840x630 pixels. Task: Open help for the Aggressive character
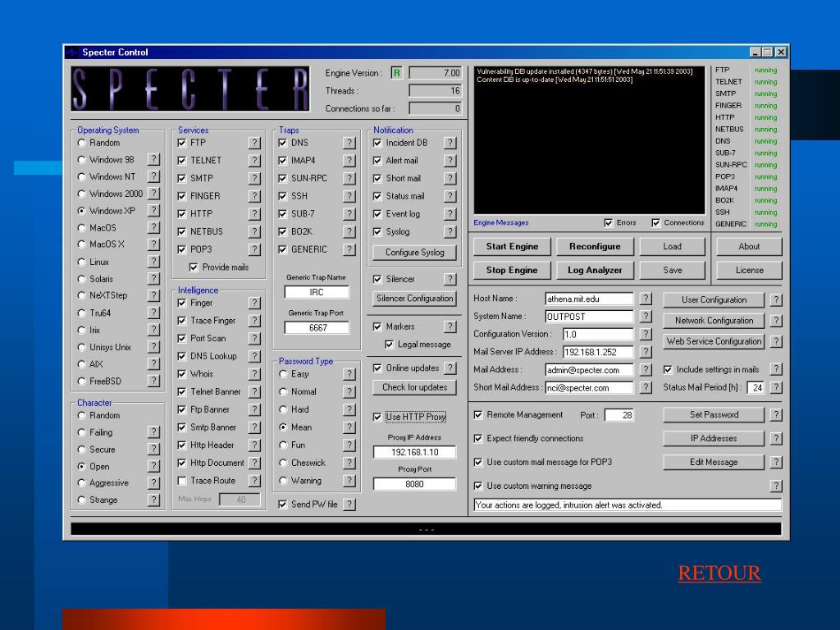tap(153, 482)
